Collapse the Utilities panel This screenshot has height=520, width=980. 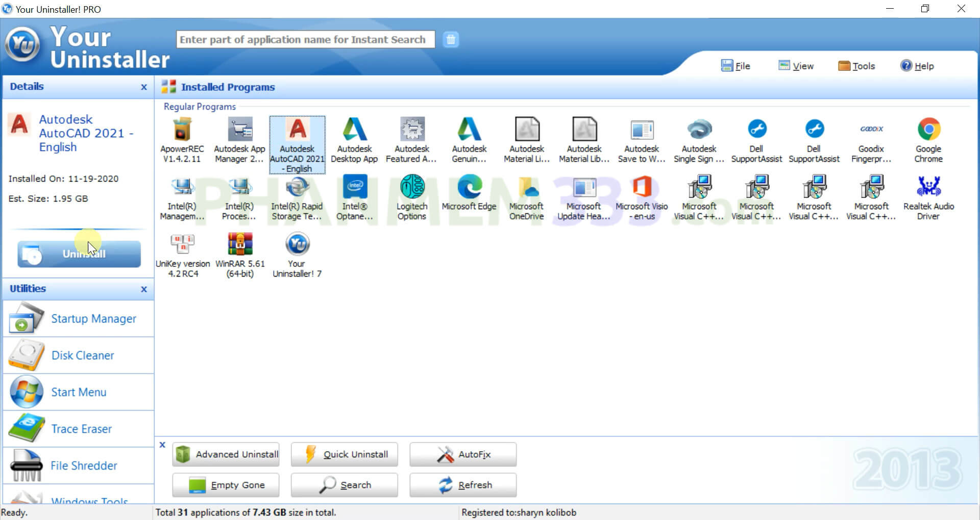[144, 289]
